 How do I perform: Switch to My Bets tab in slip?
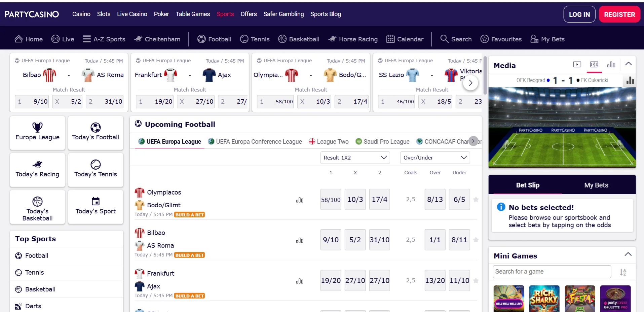pyautogui.click(x=596, y=185)
